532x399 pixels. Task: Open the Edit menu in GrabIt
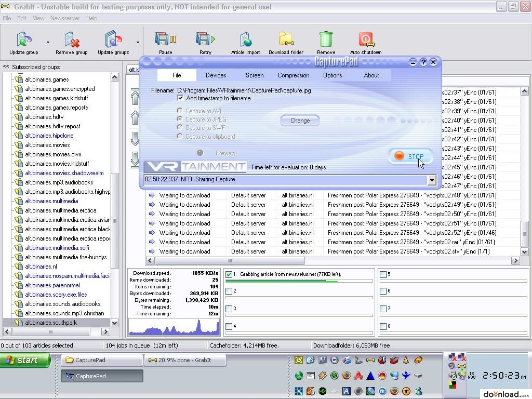click(22, 18)
